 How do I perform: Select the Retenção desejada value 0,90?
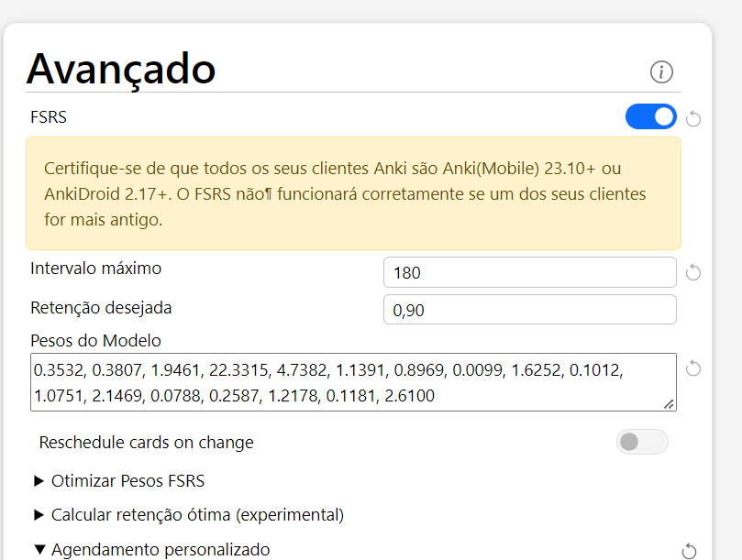(529, 309)
